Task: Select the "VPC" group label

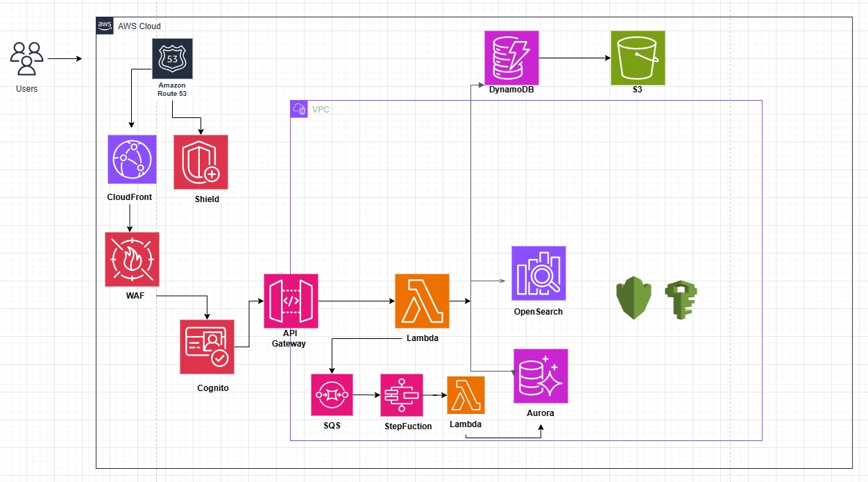Action: coord(321,110)
